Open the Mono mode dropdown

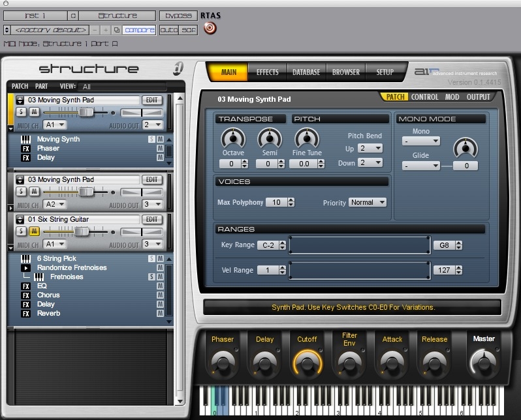coord(421,142)
